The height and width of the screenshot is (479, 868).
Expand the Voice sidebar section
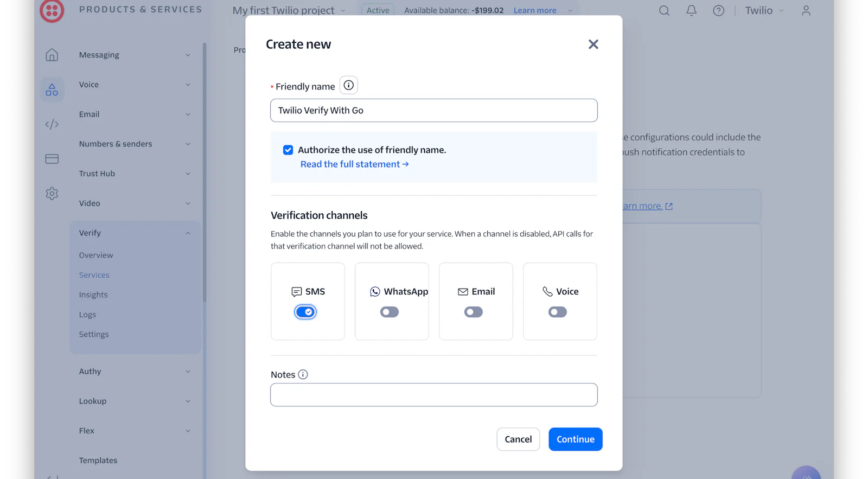[135, 85]
